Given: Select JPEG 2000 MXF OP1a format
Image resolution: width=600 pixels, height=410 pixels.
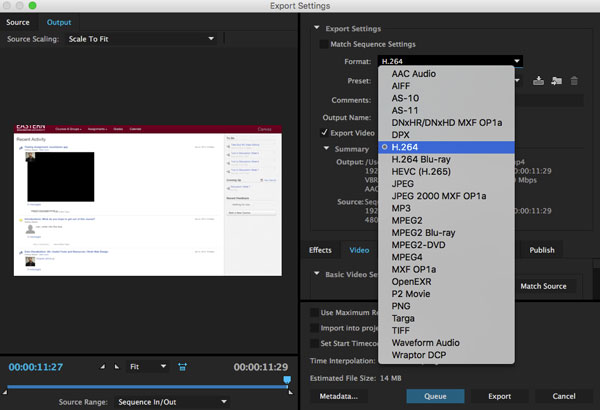Looking at the screenshot, I should pos(446,196).
